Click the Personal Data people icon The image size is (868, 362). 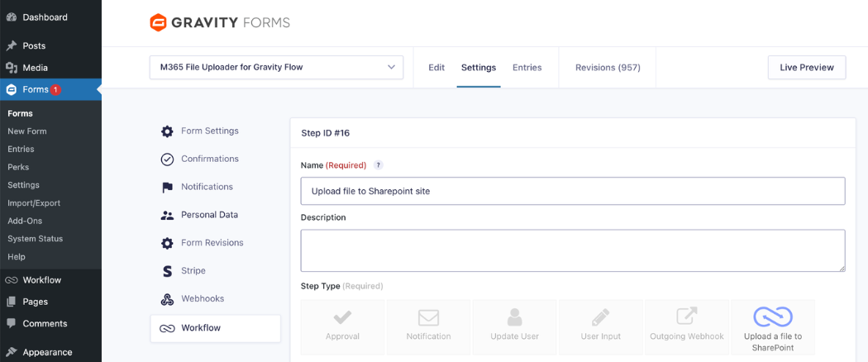tap(167, 216)
